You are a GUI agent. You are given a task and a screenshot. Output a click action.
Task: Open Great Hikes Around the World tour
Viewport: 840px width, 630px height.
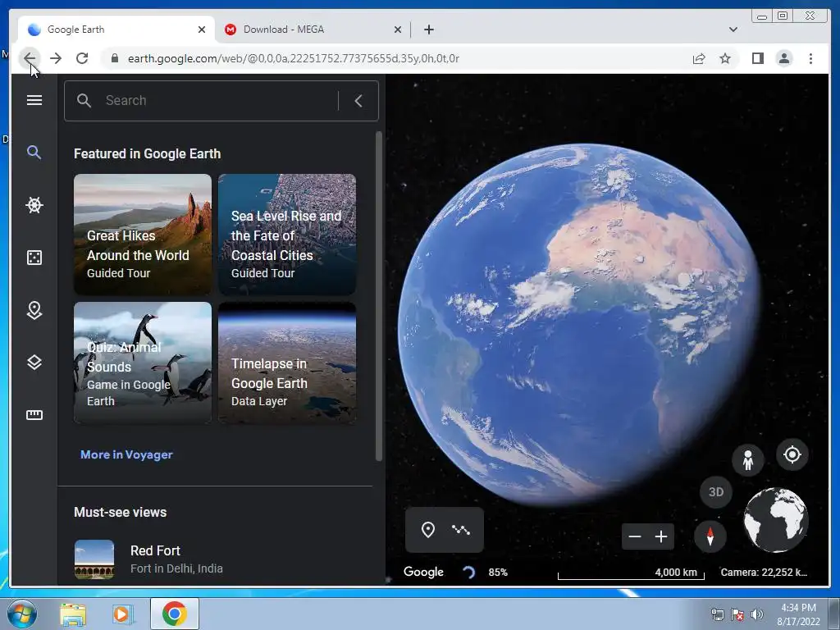[143, 234]
